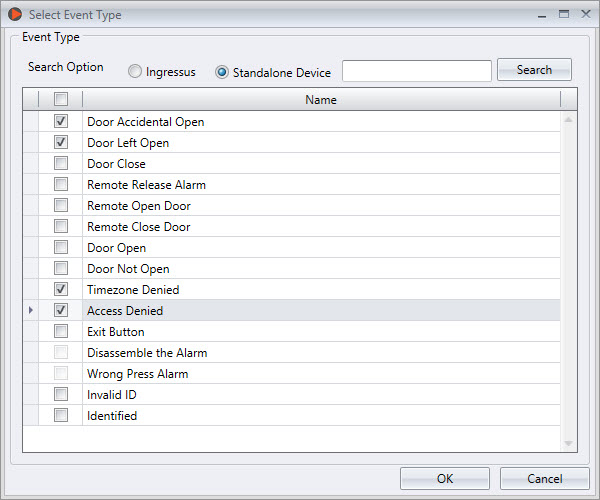Enable the Exit Button event checkbox
Image resolution: width=600 pixels, height=500 pixels.
coord(61,331)
